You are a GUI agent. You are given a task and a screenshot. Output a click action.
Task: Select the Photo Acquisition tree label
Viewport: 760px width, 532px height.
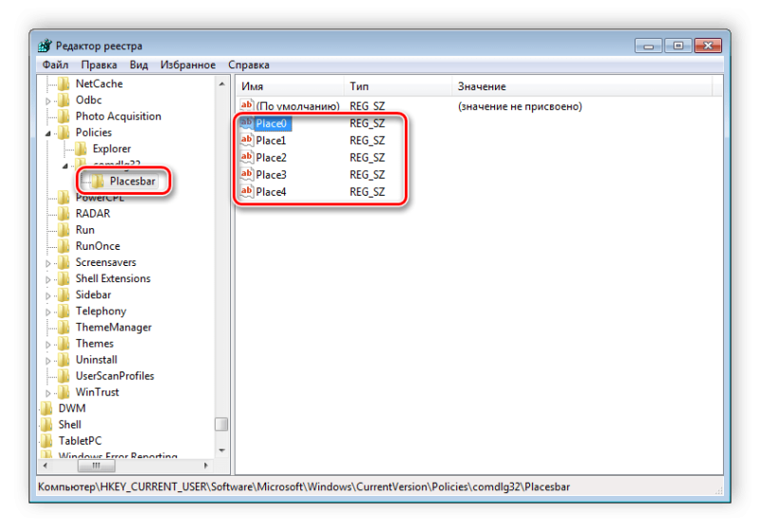(118, 116)
